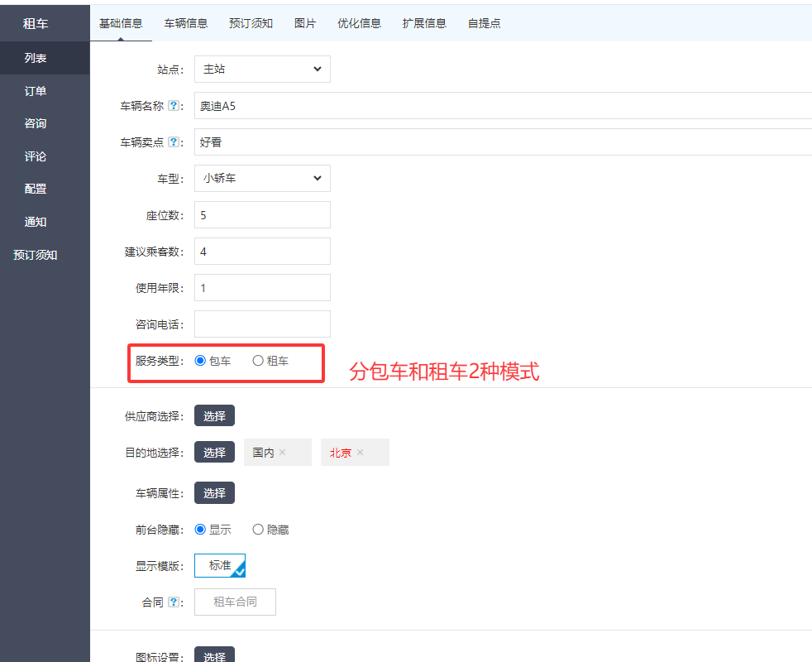Select the 包车 service type
The width and height of the screenshot is (812, 662).
click(200, 361)
